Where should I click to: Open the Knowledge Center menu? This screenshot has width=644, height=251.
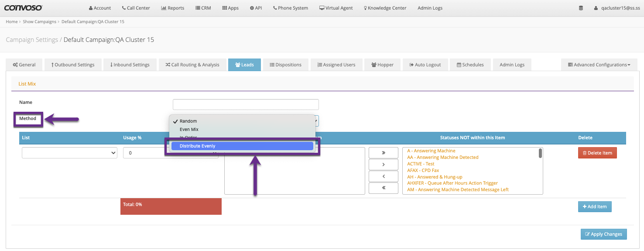(x=385, y=8)
